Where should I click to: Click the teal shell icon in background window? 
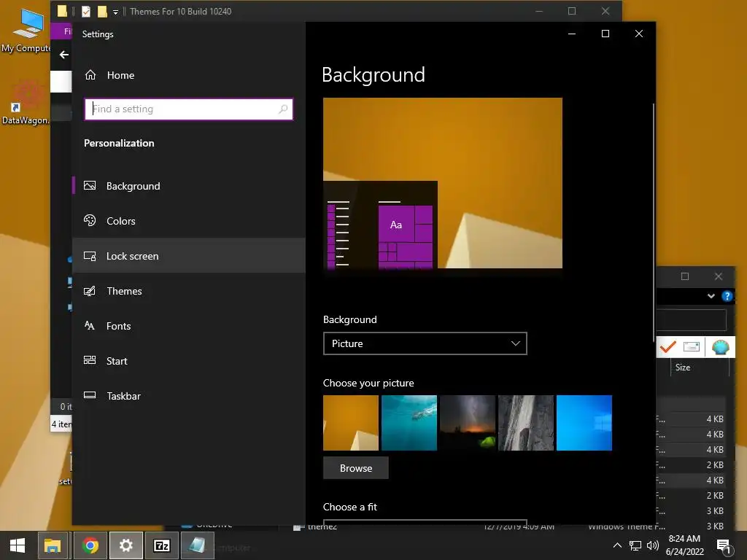pos(720,346)
